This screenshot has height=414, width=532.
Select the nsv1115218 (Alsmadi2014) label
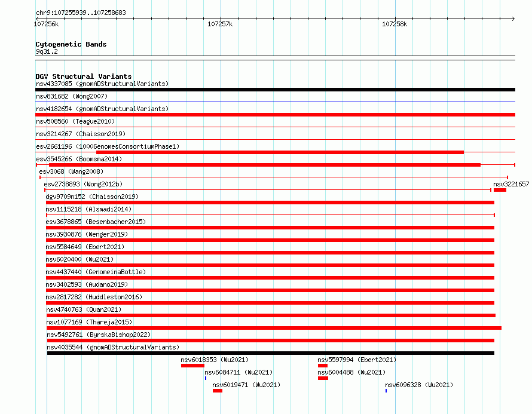click(x=88, y=209)
